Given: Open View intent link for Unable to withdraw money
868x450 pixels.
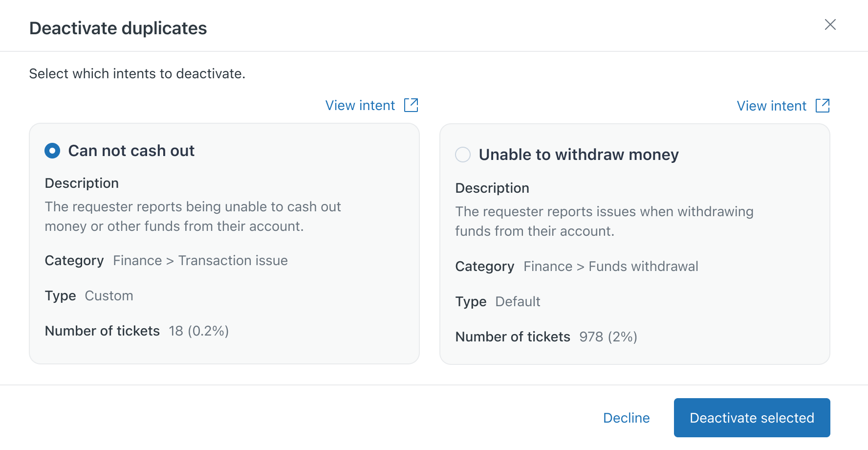Looking at the screenshot, I should tap(771, 106).
